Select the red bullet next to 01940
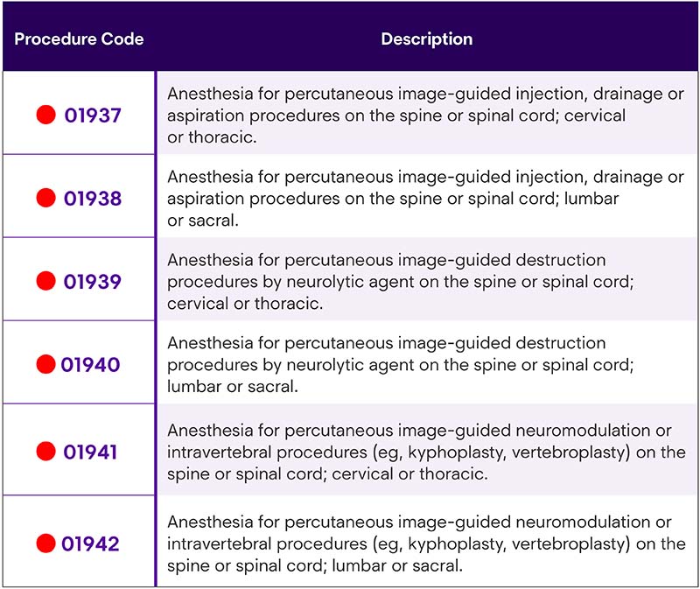The height and width of the screenshot is (589, 700). [46, 364]
